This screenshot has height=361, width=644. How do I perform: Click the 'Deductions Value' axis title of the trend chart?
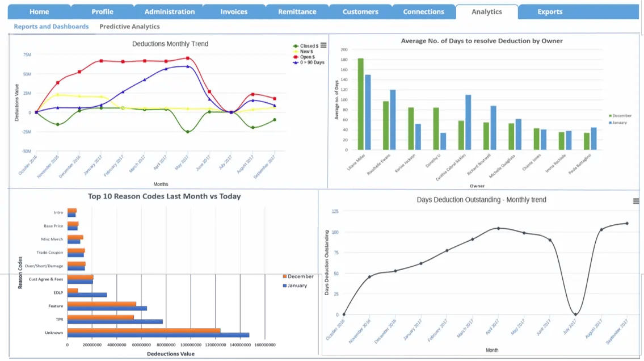[17, 103]
